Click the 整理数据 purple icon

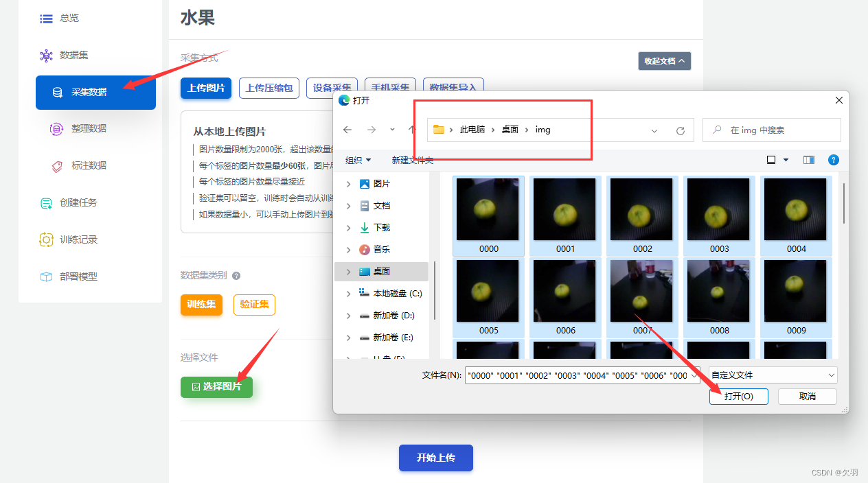coord(58,128)
